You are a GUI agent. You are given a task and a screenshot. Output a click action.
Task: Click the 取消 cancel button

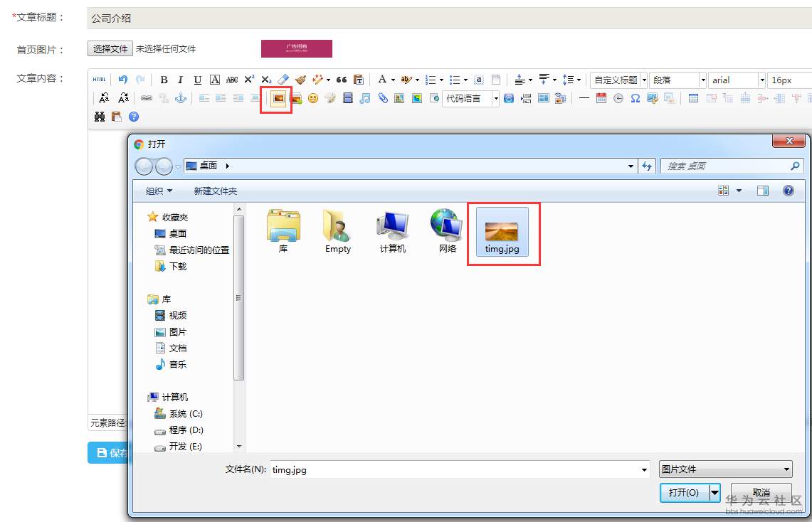761,493
